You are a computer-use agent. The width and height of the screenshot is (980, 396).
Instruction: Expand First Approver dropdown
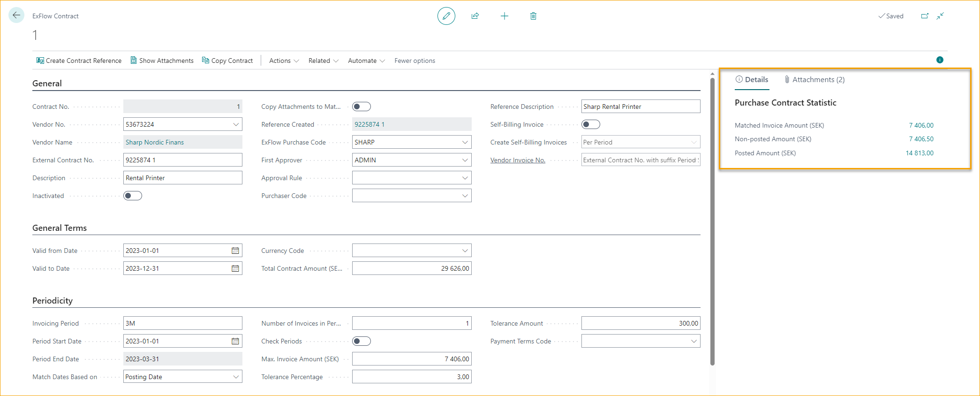465,160
